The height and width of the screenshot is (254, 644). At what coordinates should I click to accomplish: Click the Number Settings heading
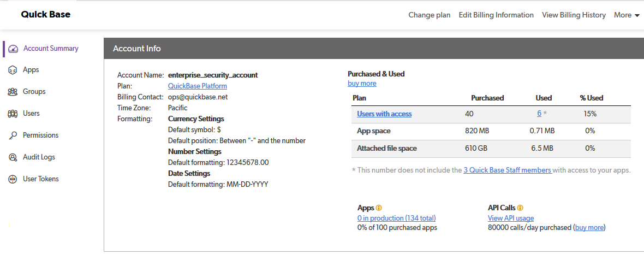(195, 152)
